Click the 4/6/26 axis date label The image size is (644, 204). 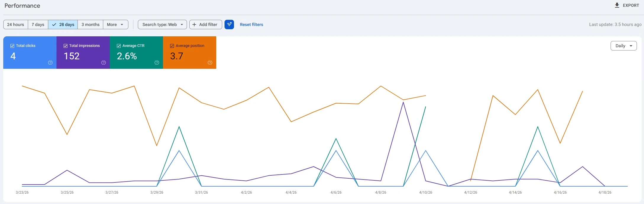(336, 192)
